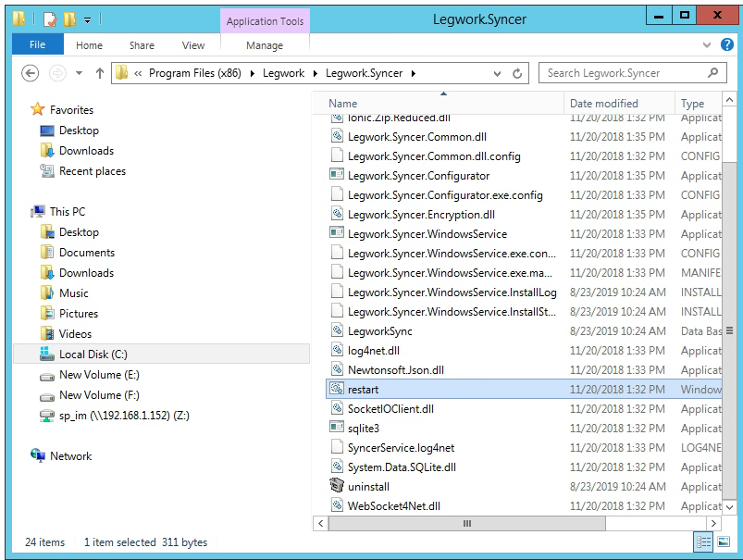The image size is (743, 560).
Task: Open the sp_im network drive (Z:)
Action: (124, 416)
